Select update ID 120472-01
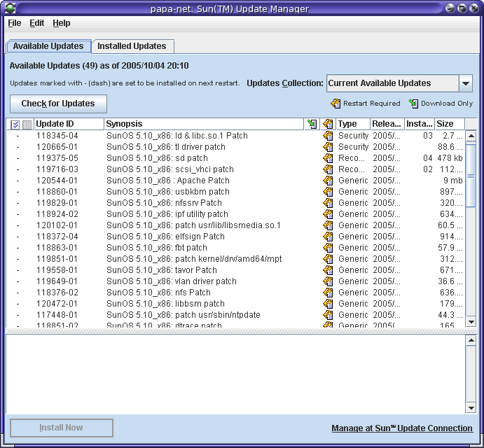484x448 pixels. click(57, 304)
